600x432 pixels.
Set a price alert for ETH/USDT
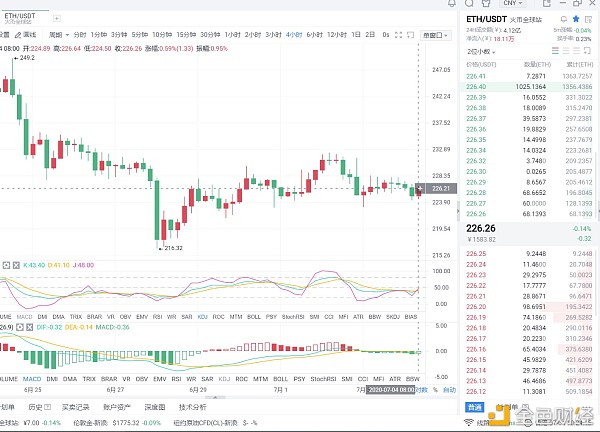click(564, 19)
